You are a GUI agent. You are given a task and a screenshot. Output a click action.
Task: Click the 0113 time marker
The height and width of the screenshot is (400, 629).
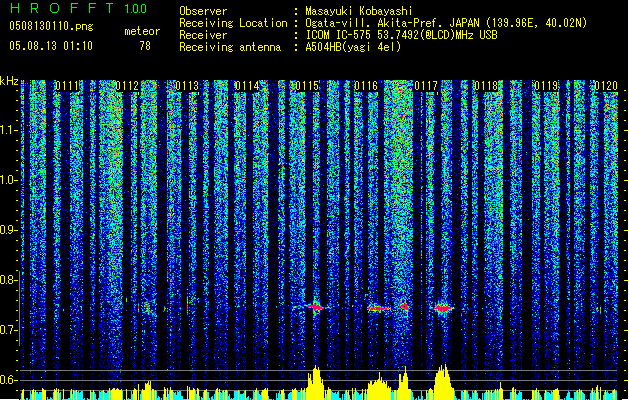(187, 86)
